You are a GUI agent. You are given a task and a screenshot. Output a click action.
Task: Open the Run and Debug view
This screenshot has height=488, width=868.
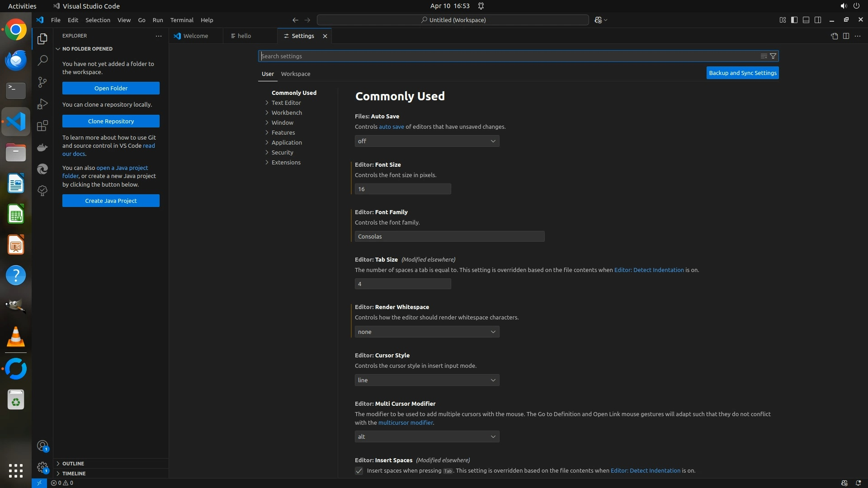(42, 103)
